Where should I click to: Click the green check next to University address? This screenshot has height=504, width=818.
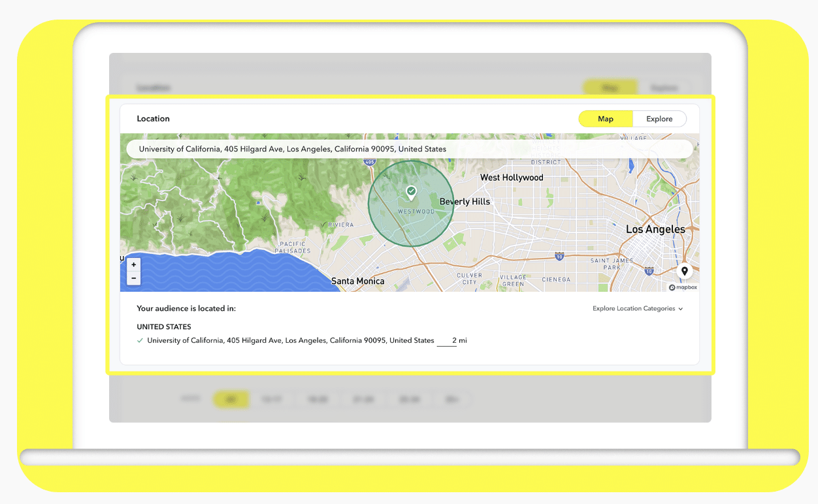(x=140, y=341)
